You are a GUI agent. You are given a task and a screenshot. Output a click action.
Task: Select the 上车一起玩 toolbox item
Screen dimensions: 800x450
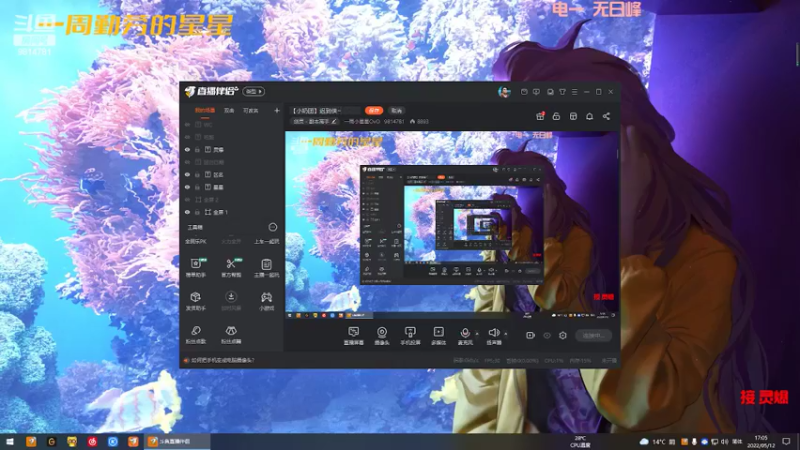coord(266,241)
